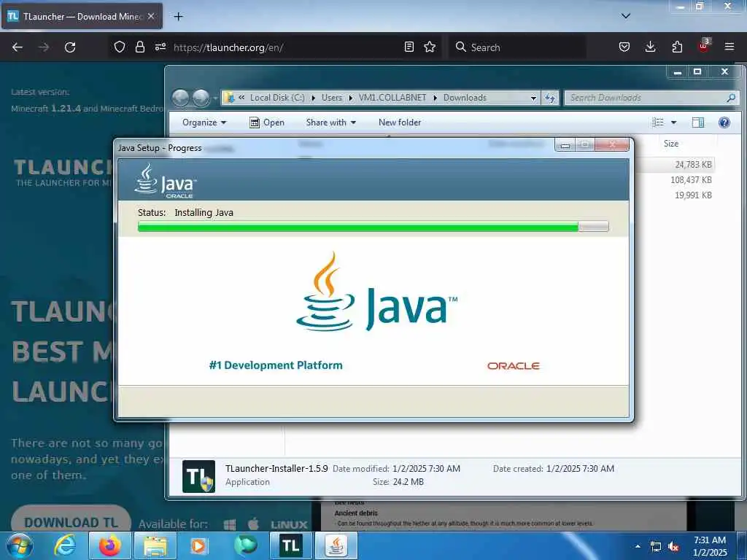Click the Firefox forward arrow
Image resolution: width=747 pixels, height=560 pixels.
43,47
